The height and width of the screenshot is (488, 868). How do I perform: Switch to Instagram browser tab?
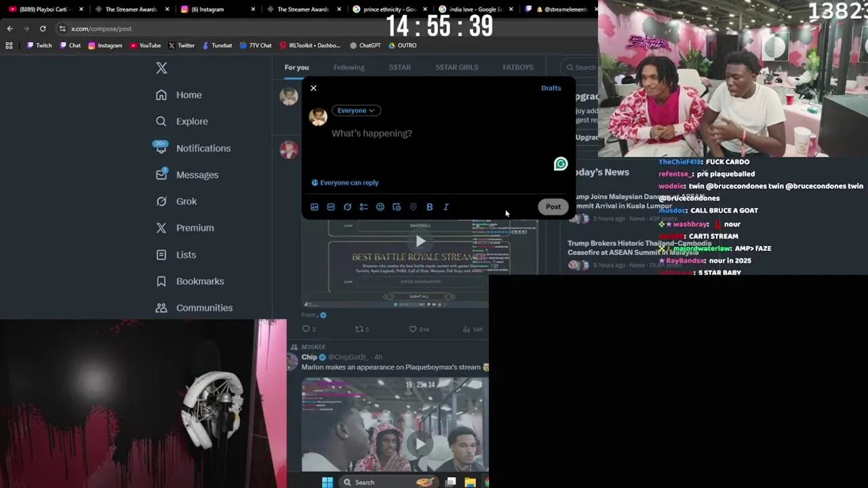click(x=216, y=9)
